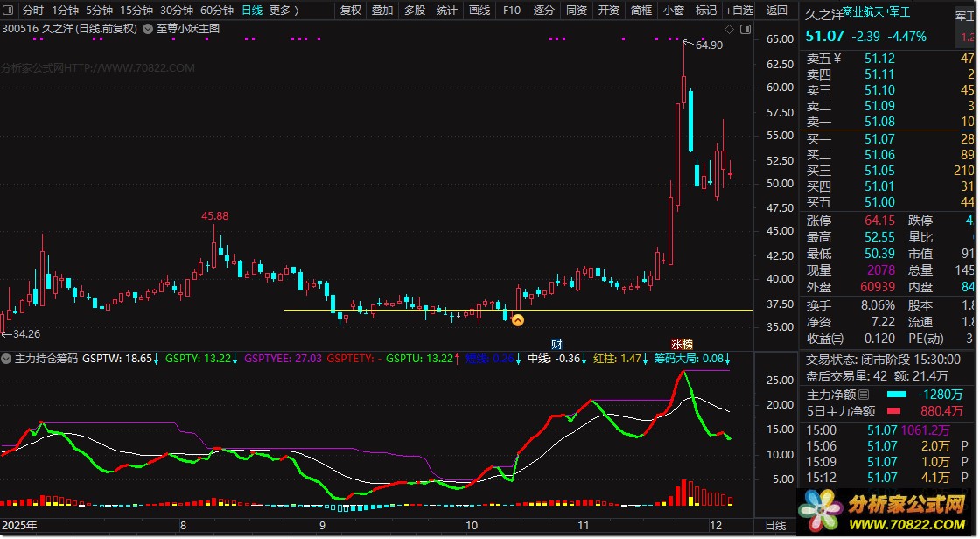Expand 更多 time period options

click(284, 10)
